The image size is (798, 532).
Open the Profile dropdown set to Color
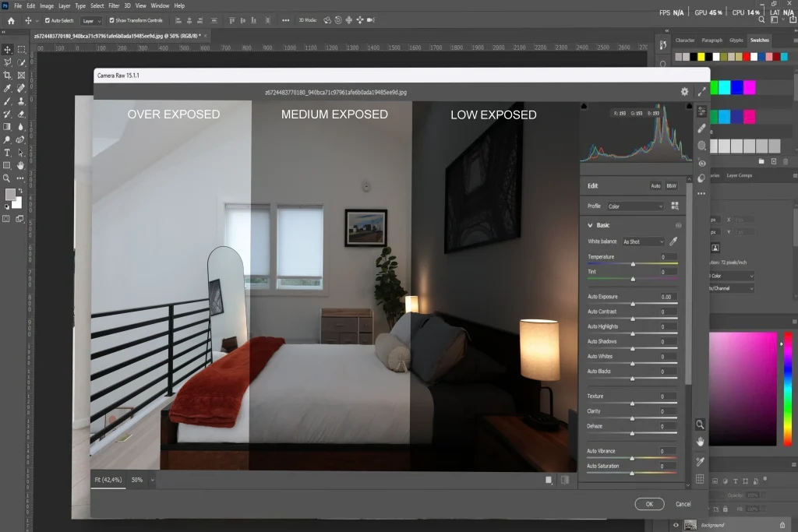[x=634, y=206]
